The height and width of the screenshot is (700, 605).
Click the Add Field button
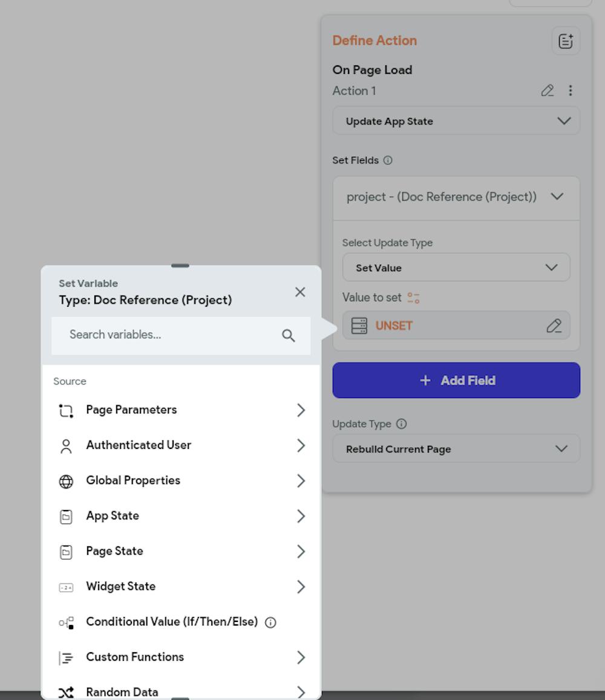(x=456, y=381)
